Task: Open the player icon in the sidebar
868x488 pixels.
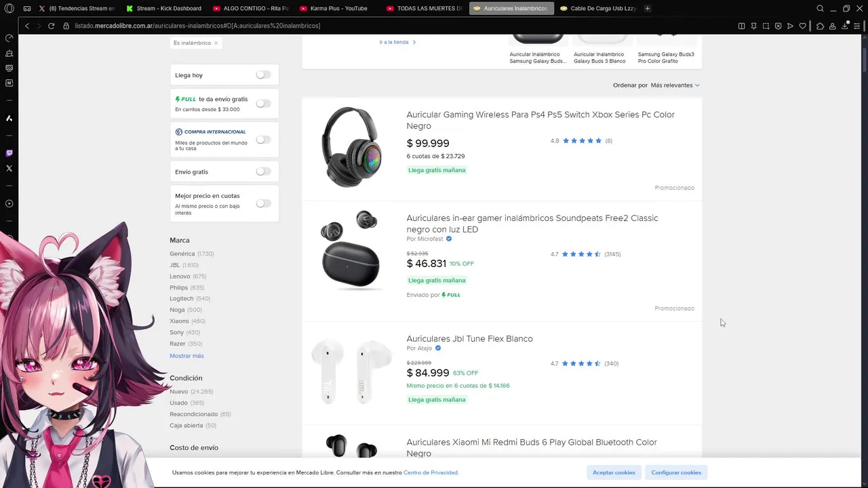Action: 9,203
